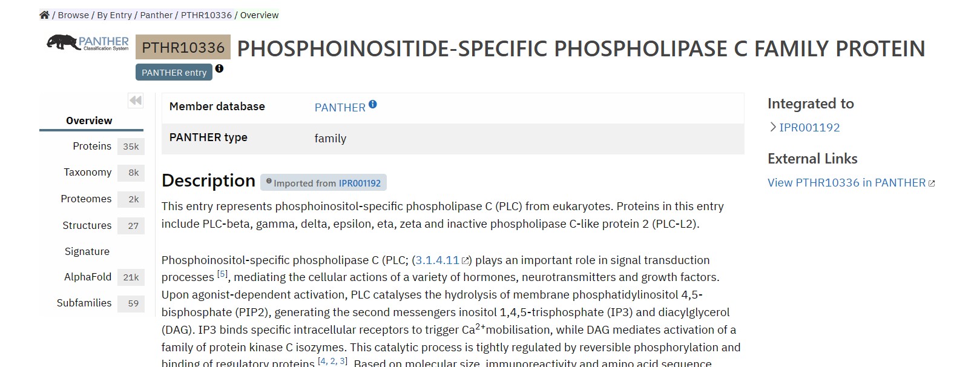The image size is (980, 367).
Task: Click external link icon after View PTHR10336 in PANTHER
Action: (x=932, y=183)
